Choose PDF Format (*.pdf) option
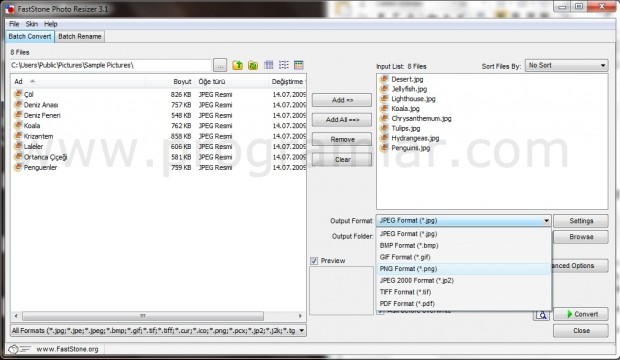Image resolution: width=620 pixels, height=360 pixels. pos(463,304)
